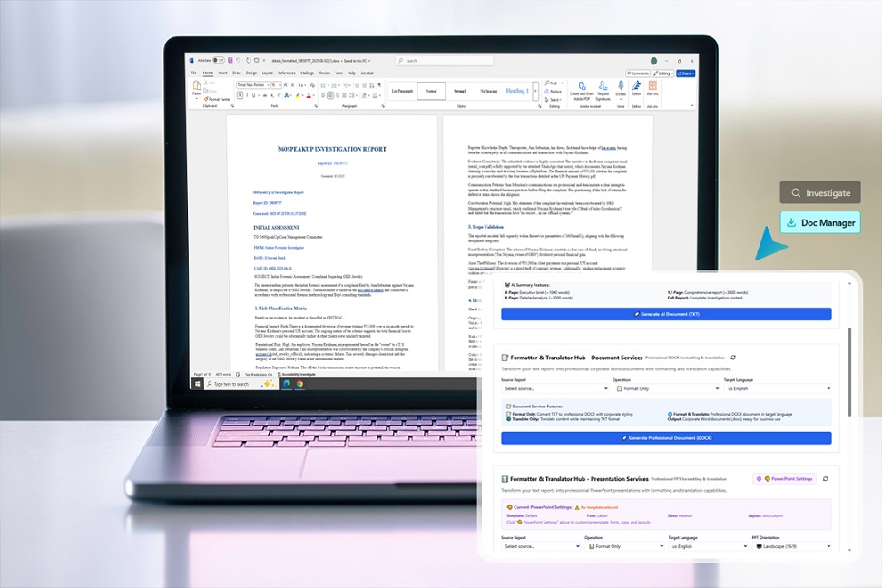
Task: Open the References ribbon tab
Action: 286,73
